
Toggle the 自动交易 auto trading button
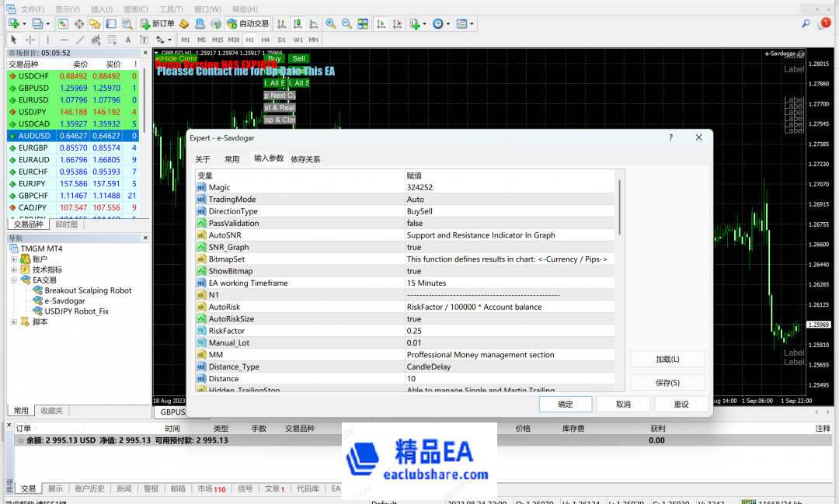coord(248,24)
